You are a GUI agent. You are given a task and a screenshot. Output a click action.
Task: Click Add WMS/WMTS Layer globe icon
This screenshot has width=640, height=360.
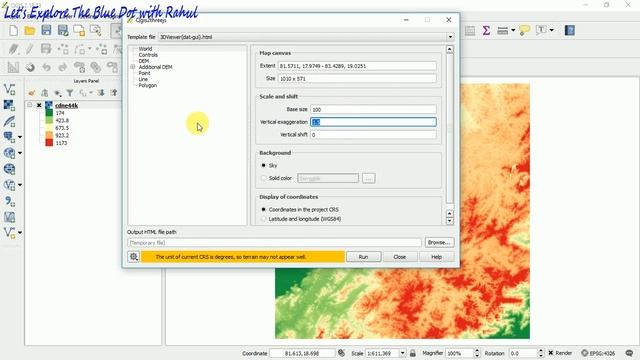pos(9,153)
